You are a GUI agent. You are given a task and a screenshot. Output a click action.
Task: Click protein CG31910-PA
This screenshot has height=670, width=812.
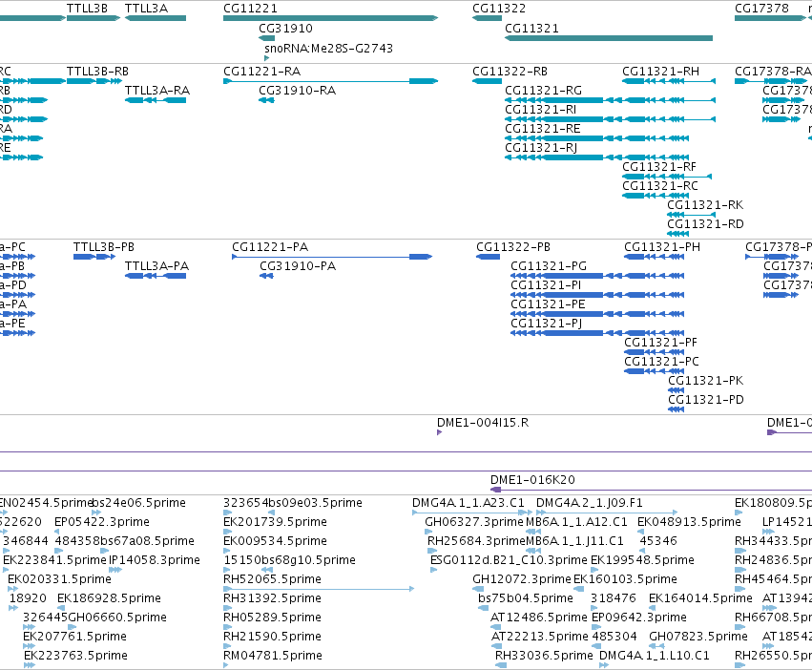pyautogui.click(x=298, y=266)
